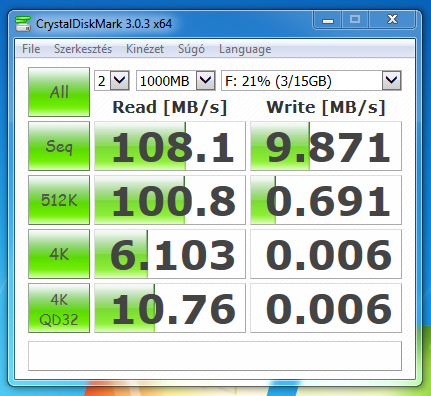This screenshot has width=431, height=396.
Task: Start the 4K test
Action: (x=59, y=254)
